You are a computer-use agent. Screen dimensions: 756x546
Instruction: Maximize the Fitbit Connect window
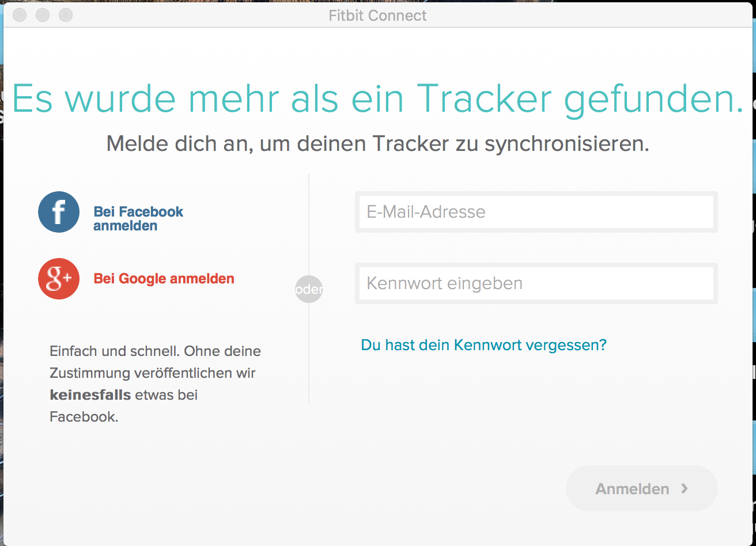(66, 15)
